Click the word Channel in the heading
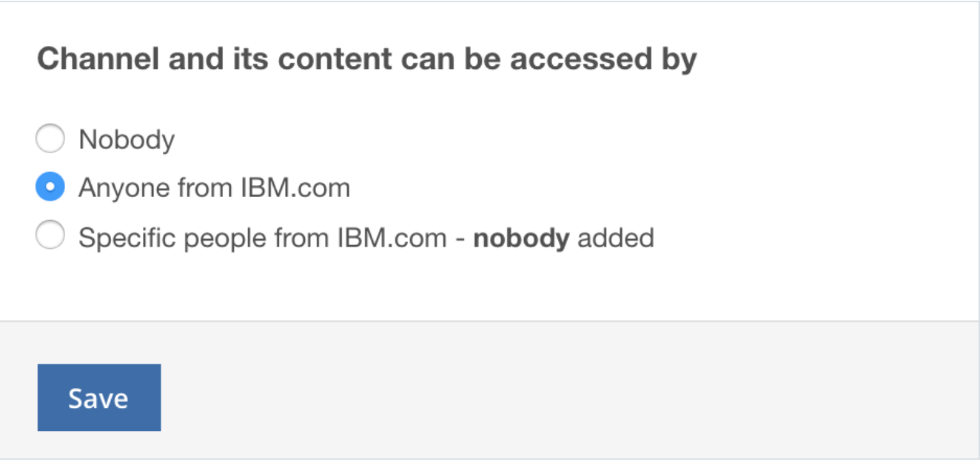Image resolution: width=980 pixels, height=462 pixels. 98,58
